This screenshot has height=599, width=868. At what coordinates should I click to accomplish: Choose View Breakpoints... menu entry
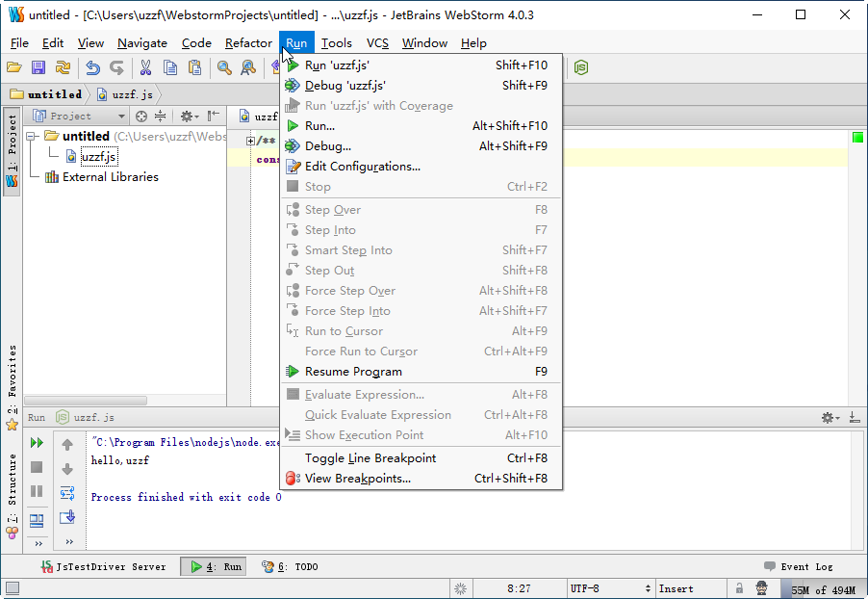(421, 479)
